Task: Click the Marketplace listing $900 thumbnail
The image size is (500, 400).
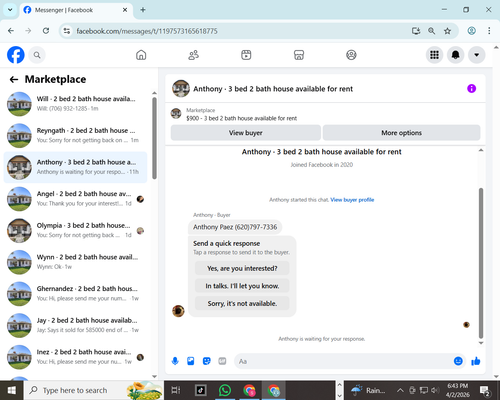Action: click(x=176, y=113)
